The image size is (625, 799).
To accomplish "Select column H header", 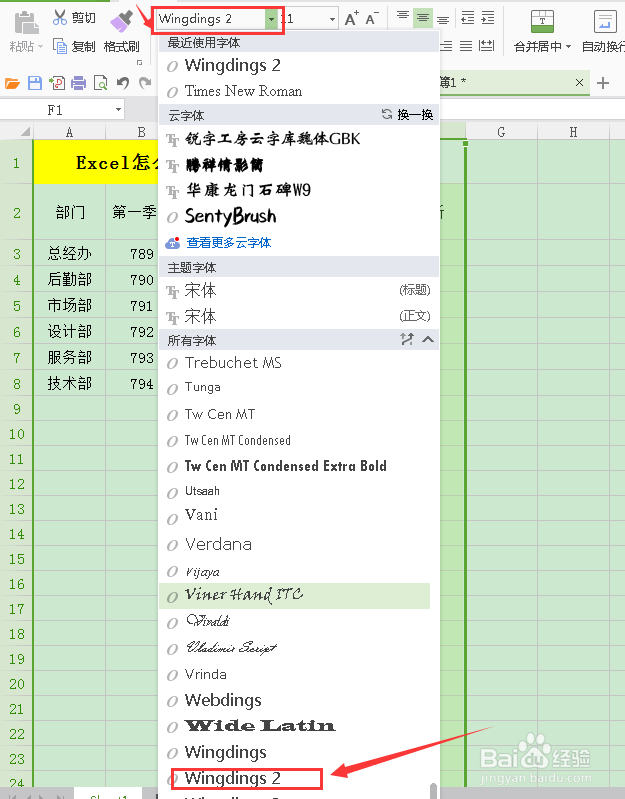I will click(x=574, y=132).
